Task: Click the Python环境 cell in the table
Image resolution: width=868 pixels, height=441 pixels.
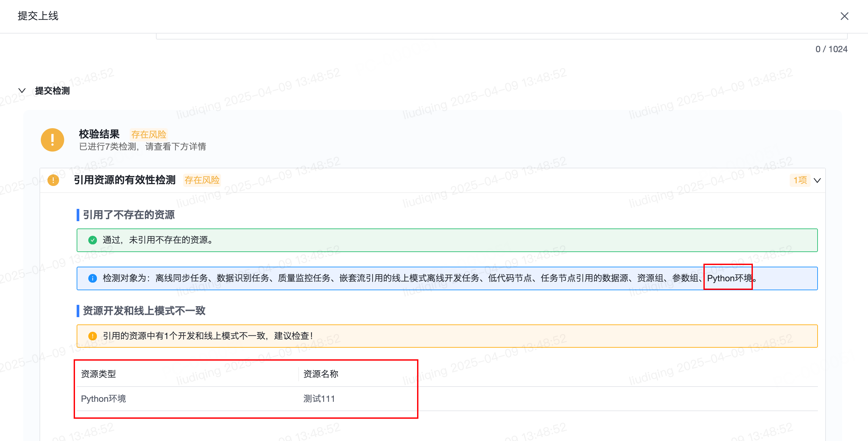Action: coord(104,399)
